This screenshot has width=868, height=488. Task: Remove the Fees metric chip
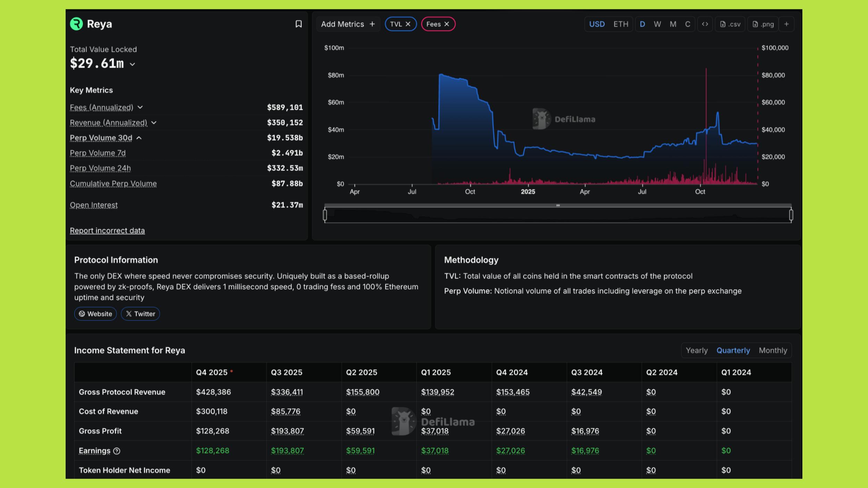pos(447,24)
